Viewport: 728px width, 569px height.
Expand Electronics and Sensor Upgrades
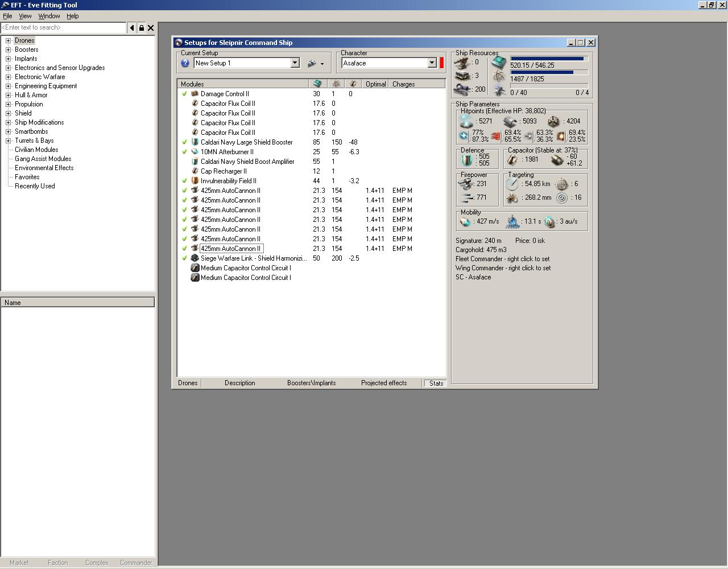pyautogui.click(x=8, y=68)
